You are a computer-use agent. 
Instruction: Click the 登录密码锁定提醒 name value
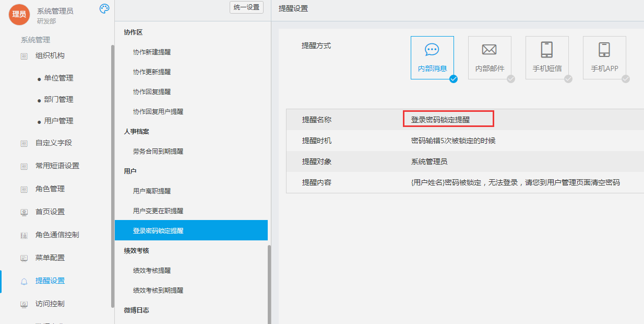[x=440, y=120]
